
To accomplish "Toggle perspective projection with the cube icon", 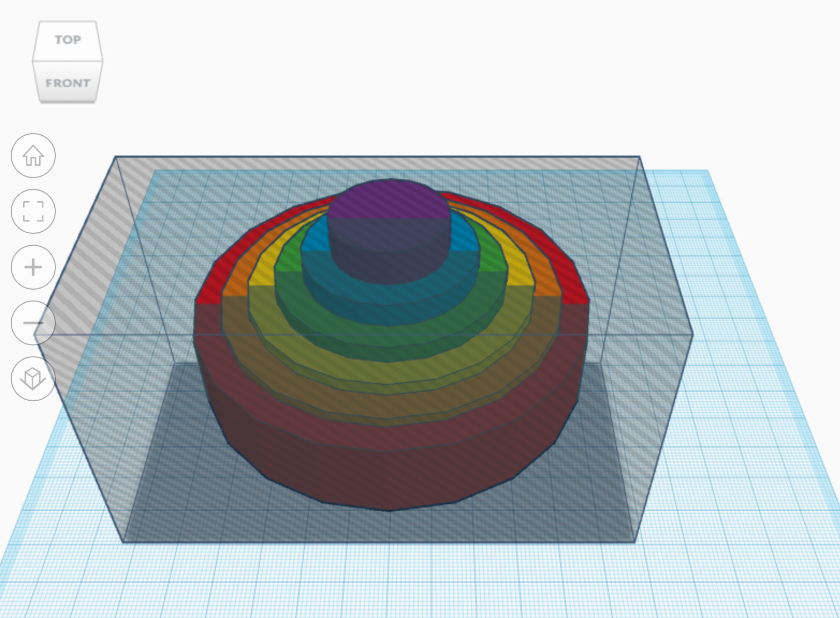I will click(32, 378).
